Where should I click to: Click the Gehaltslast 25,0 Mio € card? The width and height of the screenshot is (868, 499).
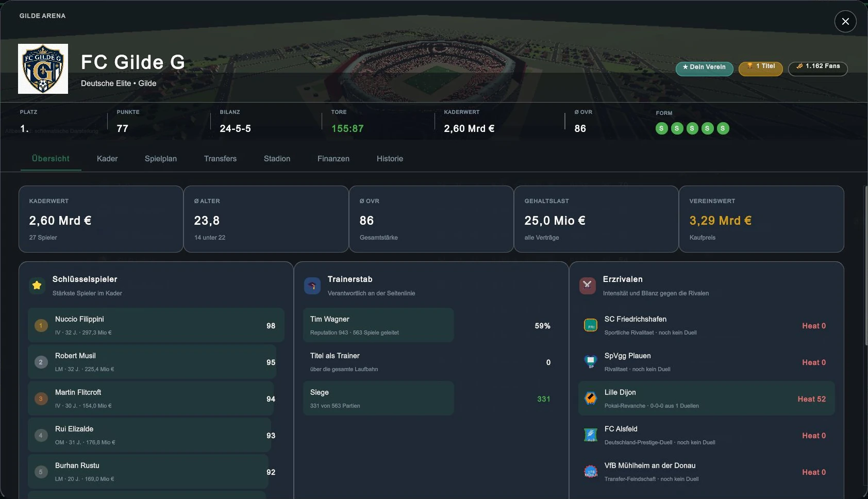click(x=596, y=219)
